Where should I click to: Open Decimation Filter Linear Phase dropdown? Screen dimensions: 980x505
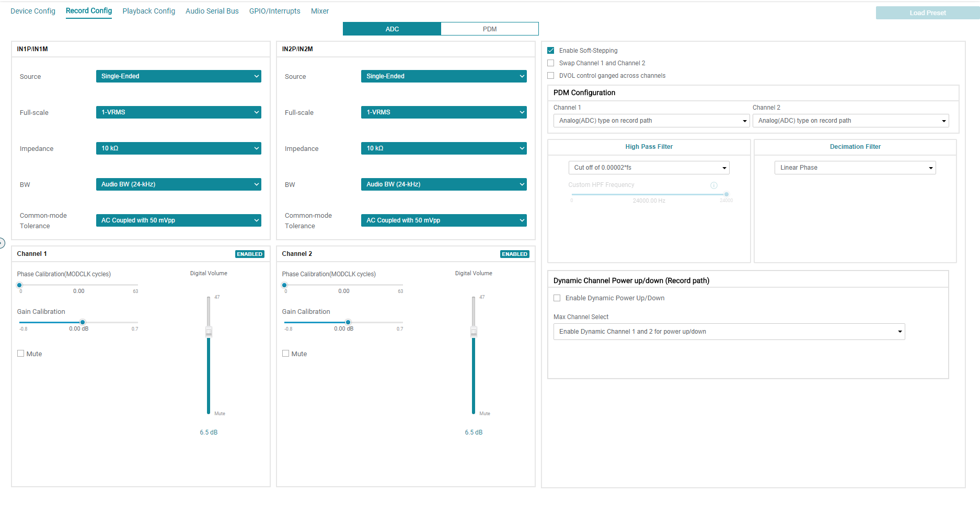pos(855,168)
